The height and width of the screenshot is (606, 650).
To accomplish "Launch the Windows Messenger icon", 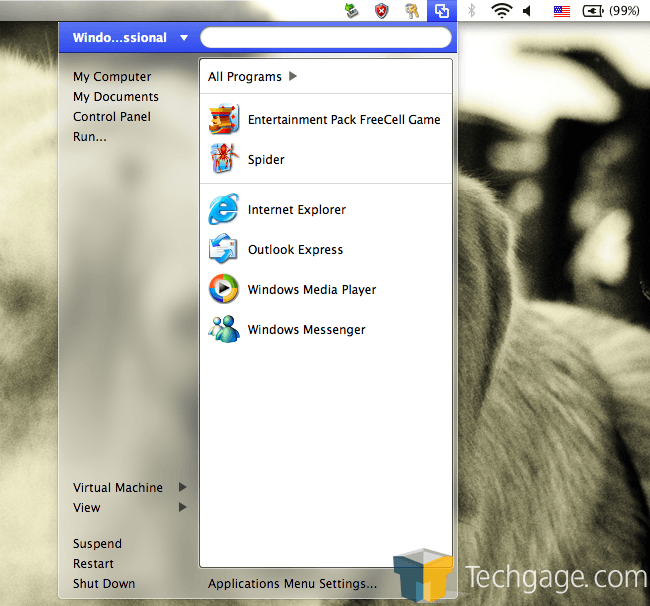I will point(224,329).
